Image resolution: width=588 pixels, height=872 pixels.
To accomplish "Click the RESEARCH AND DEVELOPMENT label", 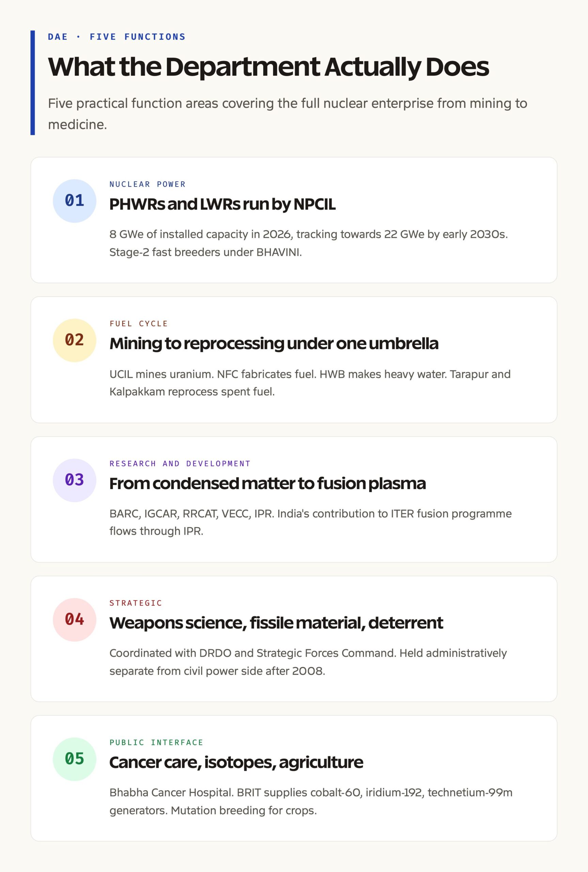I will 180,464.
